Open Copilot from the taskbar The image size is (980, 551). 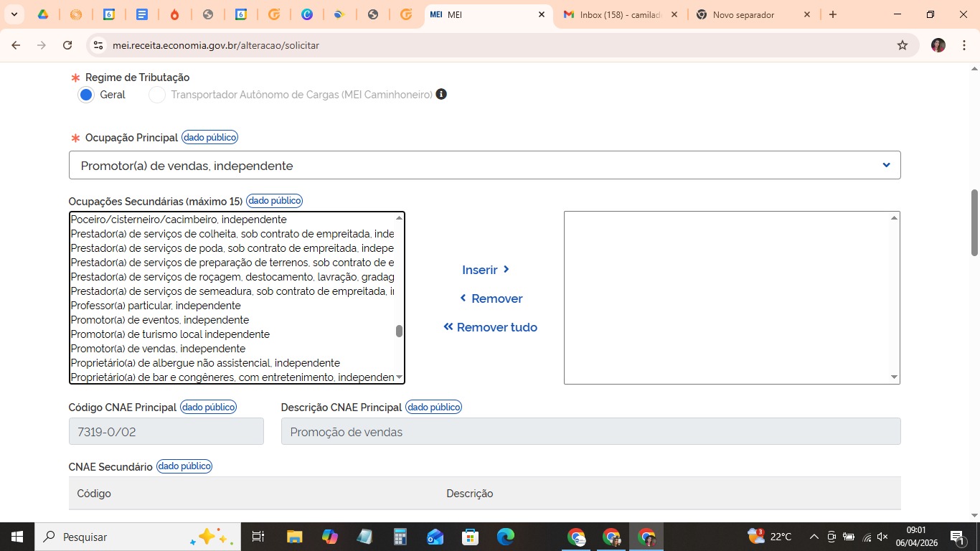(329, 537)
